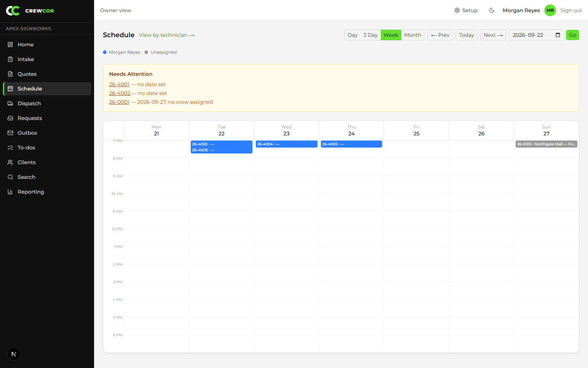Click the round N badge at bottom-left

[x=14, y=354]
